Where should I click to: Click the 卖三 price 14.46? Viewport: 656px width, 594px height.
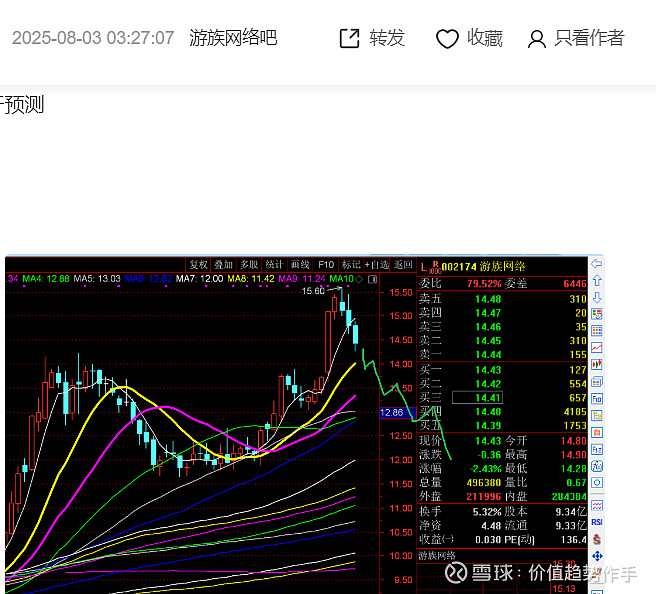tap(488, 327)
